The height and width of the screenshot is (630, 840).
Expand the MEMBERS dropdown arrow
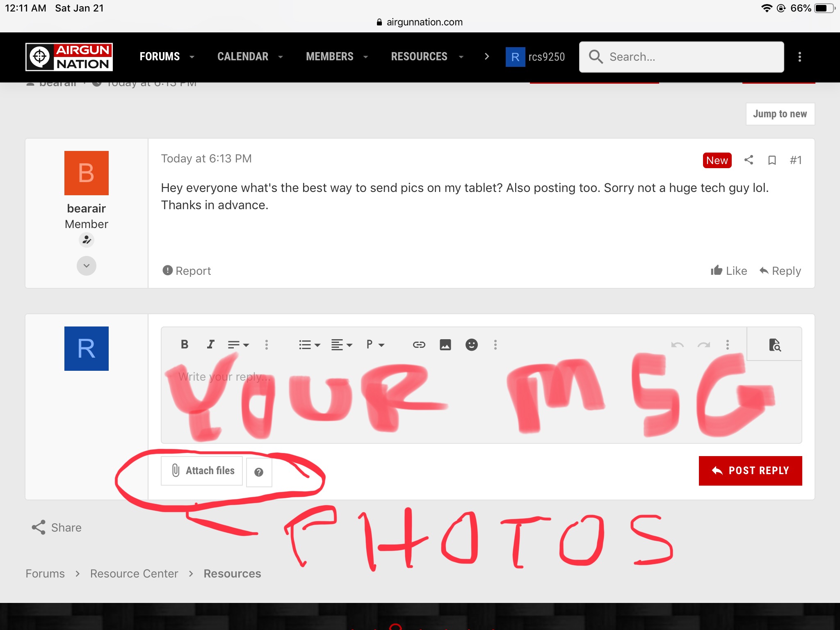(366, 57)
